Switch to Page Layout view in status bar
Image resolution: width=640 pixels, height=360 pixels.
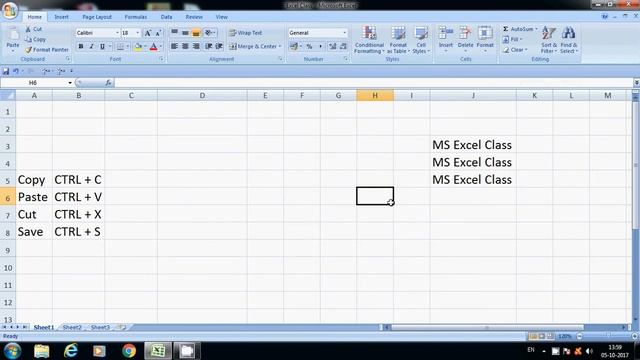[x=542, y=336]
